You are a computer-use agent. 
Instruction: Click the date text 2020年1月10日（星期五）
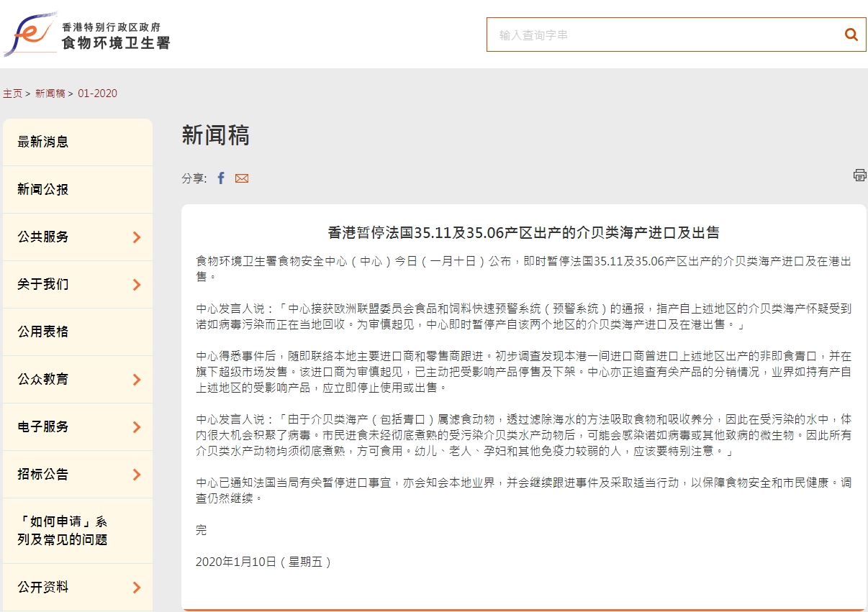coord(264,562)
